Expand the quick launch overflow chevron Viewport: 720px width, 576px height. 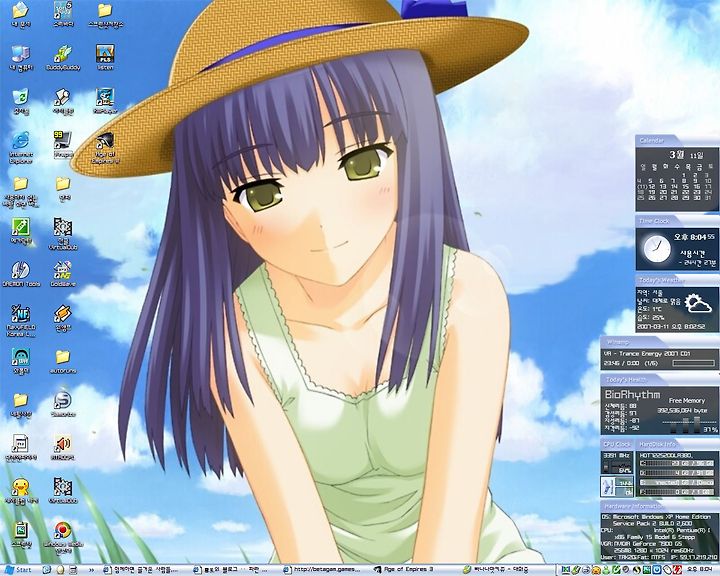click(x=91, y=570)
